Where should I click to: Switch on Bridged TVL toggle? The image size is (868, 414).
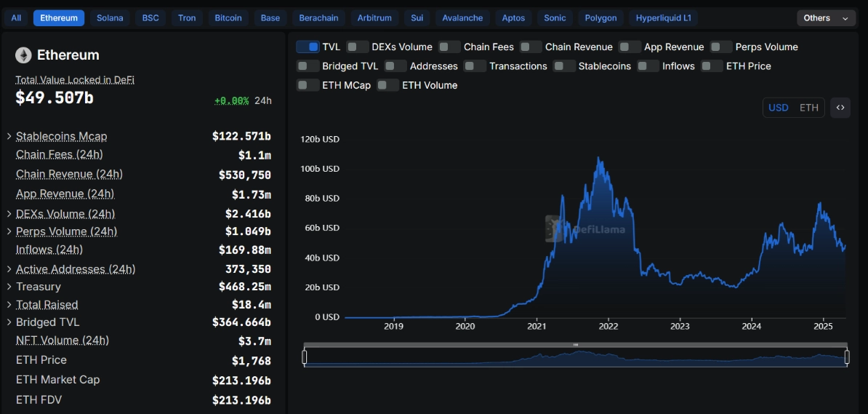(x=308, y=66)
